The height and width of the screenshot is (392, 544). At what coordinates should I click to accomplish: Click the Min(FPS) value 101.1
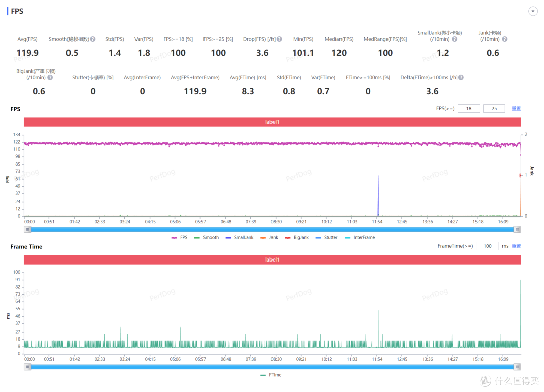click(303, 53)
